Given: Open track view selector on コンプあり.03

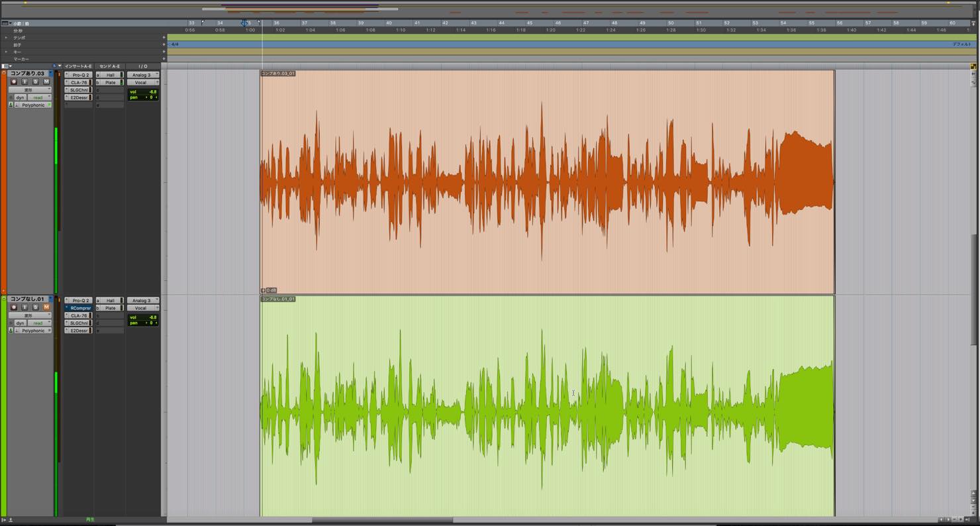Looking at the screenshot, I should tap(30, 89).
